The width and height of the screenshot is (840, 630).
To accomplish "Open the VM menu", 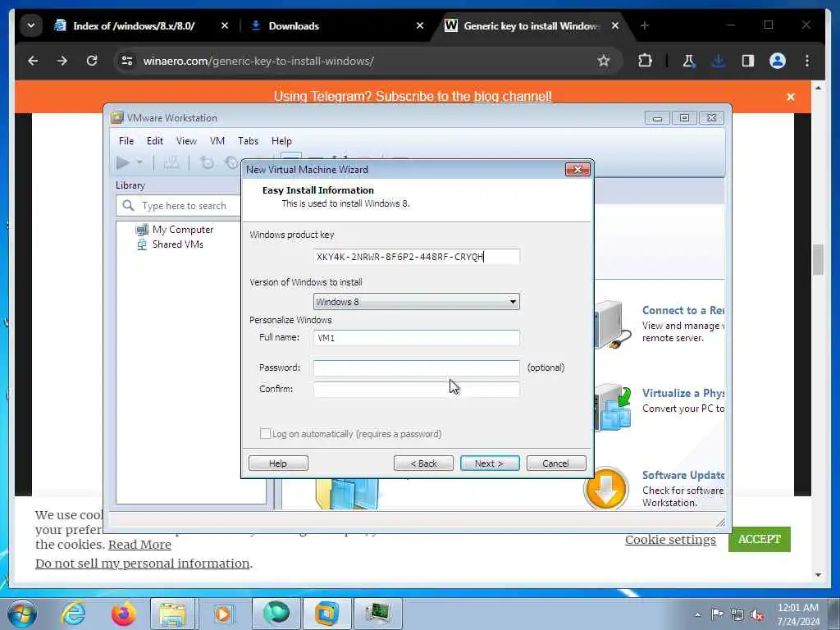I will 217,141.
